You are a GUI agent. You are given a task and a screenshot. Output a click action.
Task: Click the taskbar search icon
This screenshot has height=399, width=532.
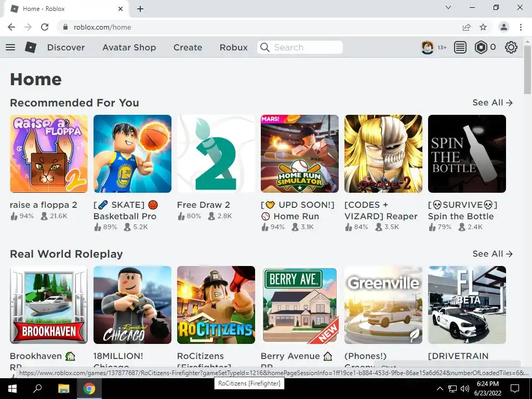37,389
